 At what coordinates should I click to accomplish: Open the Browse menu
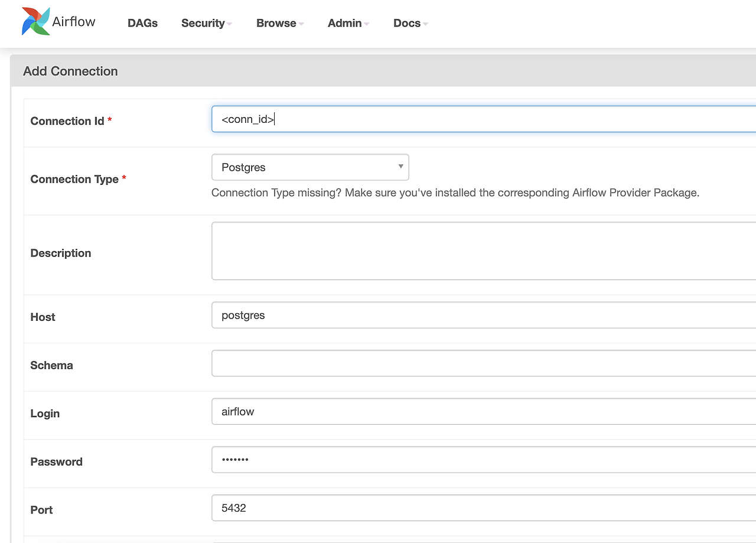pyautogui.click(x=280, y=23)
